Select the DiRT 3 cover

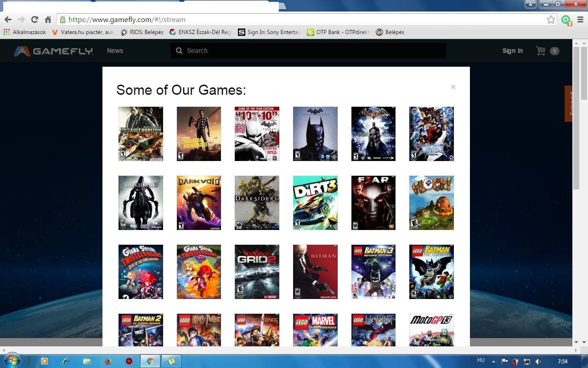[x=315, y=203]
